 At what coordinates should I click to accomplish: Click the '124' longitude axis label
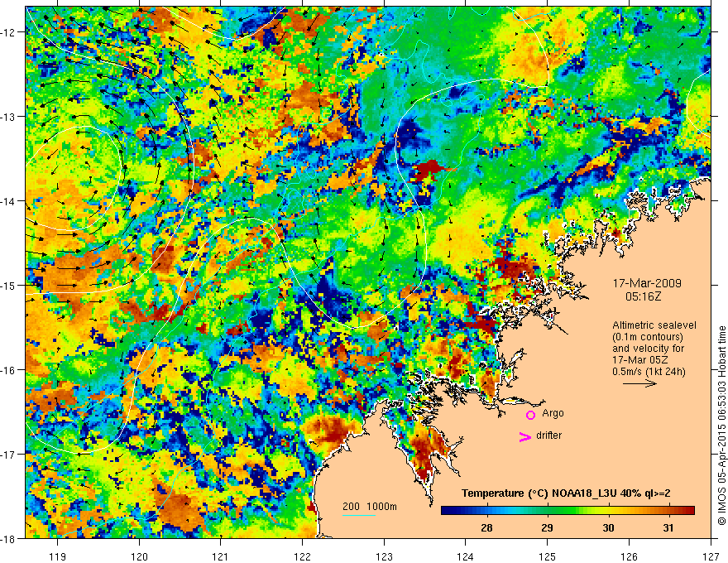466,556
